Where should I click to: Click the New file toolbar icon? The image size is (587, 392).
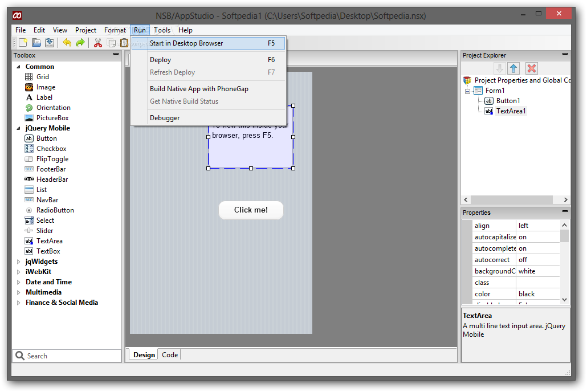click(x=23, y=43)
